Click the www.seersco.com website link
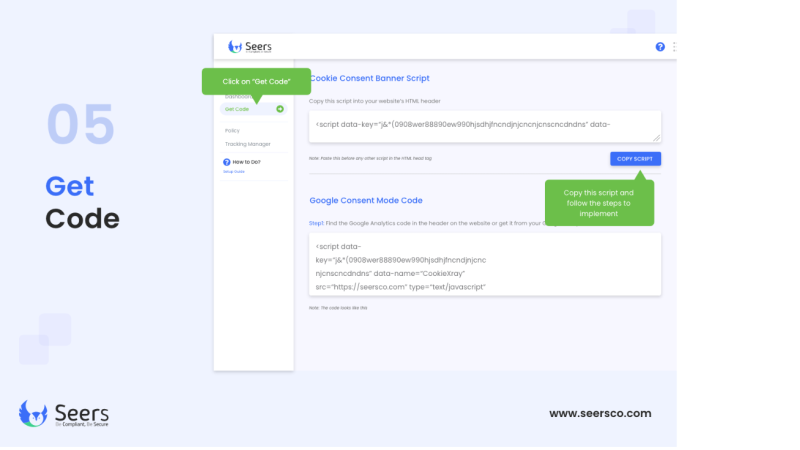This screenshot has width=800, height=450. [x=600, y=413]
